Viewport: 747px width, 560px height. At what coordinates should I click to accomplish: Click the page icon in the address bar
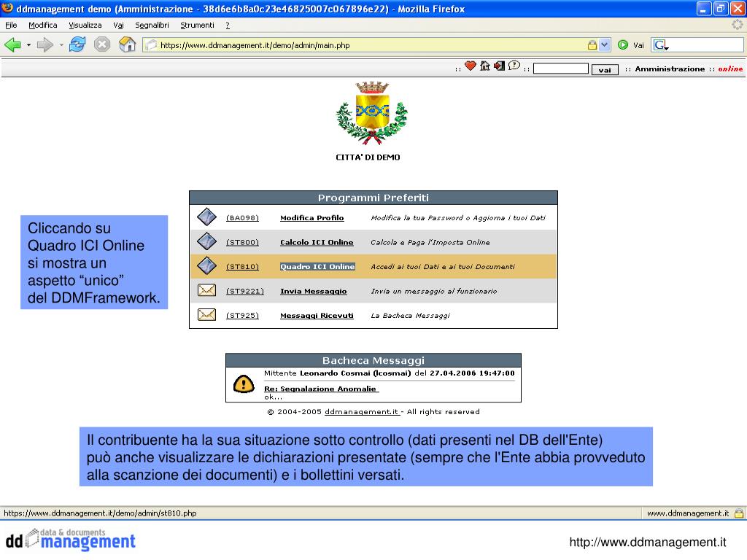[151, 44]
